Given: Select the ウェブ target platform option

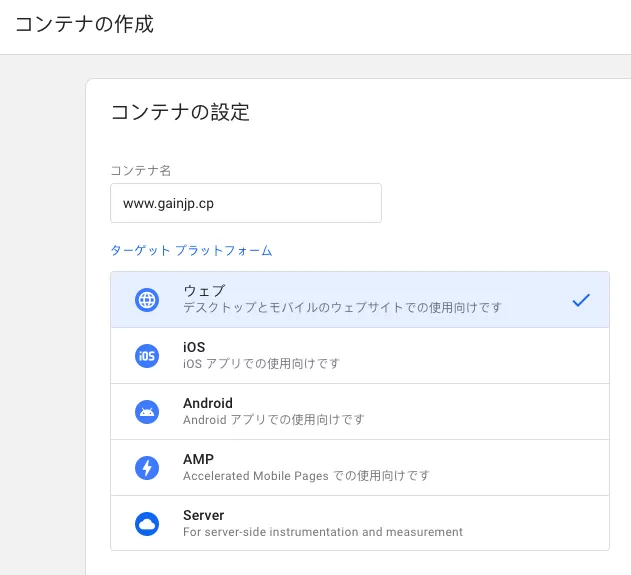Looking at the screenshot, I should pyautogui.click(x=360, y=300).
